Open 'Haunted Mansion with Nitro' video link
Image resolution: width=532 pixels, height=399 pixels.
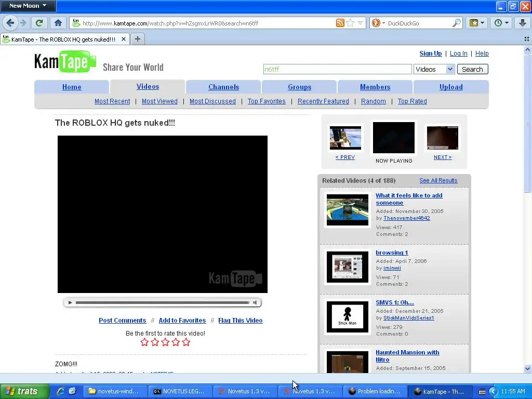(x=407, y=356)
